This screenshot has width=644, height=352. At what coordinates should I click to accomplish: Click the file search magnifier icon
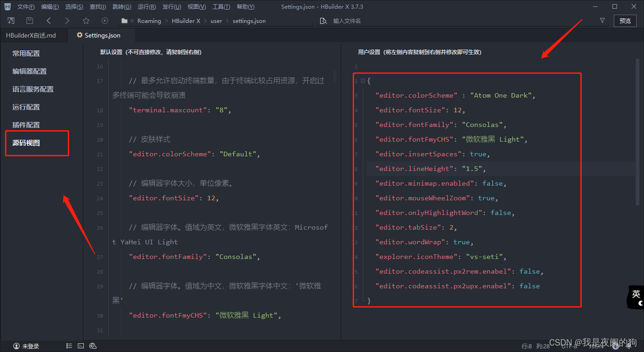323,21
